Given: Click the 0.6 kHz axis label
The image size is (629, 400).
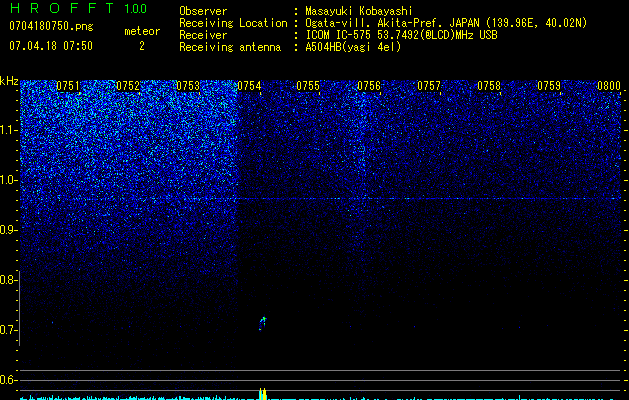Looking at the screenshot, I should coord(9,380).
